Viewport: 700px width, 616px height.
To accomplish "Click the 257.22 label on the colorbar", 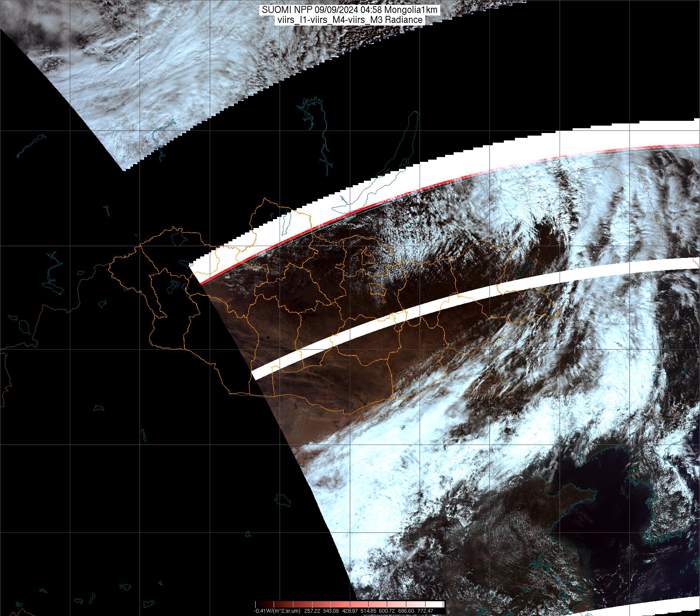I will click(311, 611).
